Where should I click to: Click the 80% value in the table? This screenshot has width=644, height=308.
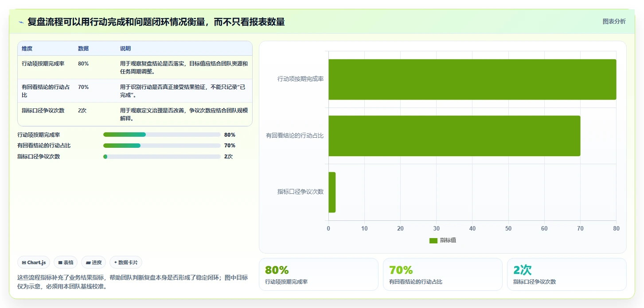(x=83, y=64)
